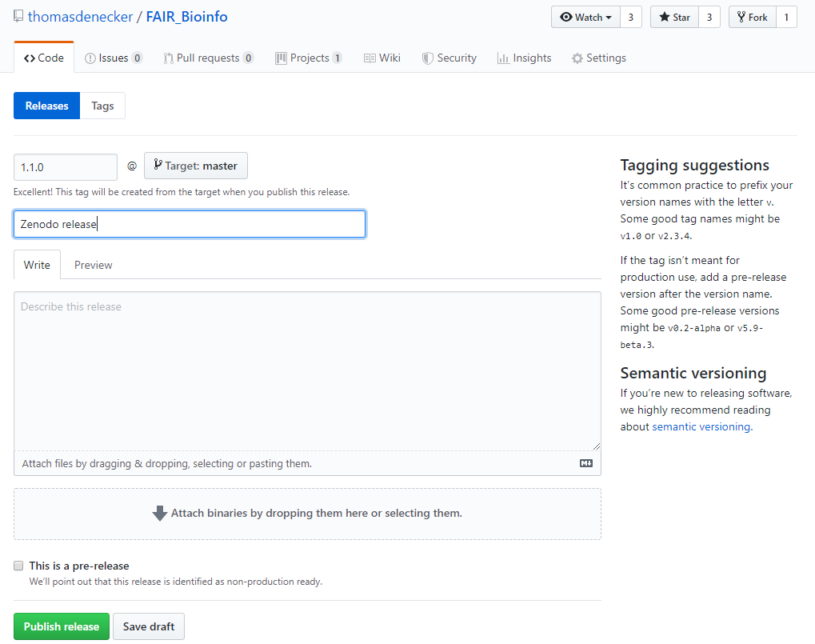This screenshot has width=815, height=644.
Task: Open the FAIR_Bioinfo repository link
Action: coord(186,17)
